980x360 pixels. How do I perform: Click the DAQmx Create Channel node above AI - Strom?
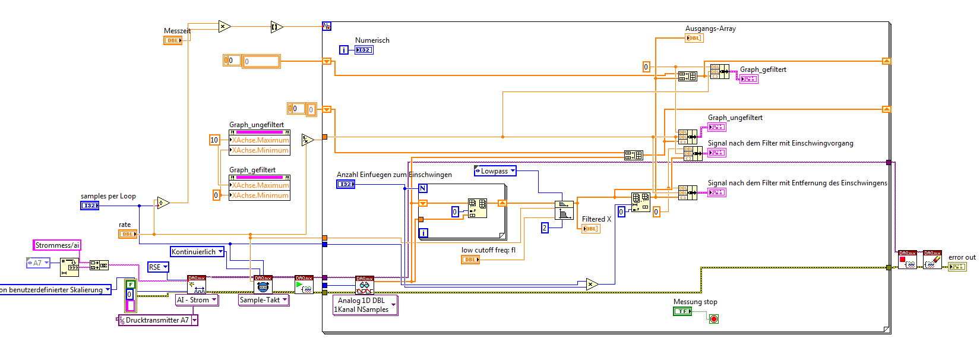(x=197, y=285)
